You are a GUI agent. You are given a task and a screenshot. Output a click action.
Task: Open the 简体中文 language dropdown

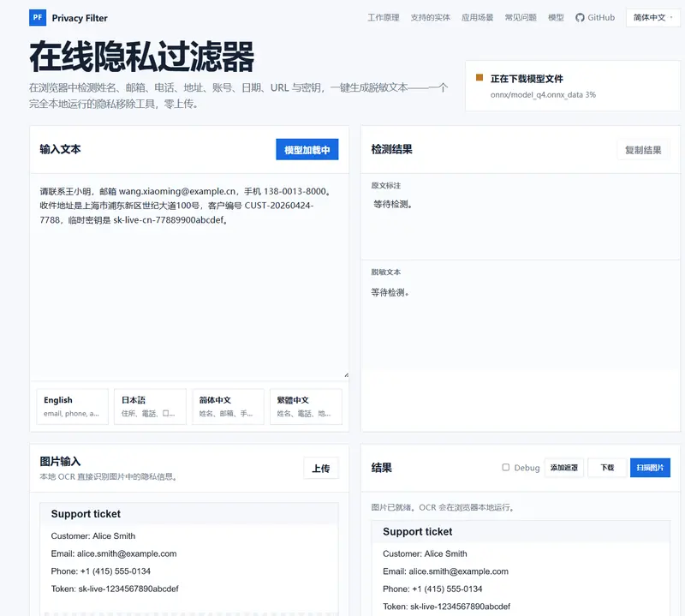pyautogui.click(x=652, y=17)
